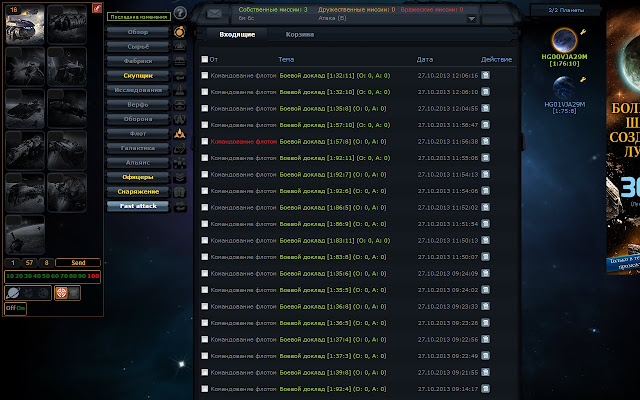This screenshot has height=400, width=640.
Task: Click the Send button
Action: [x=78, y=262]
